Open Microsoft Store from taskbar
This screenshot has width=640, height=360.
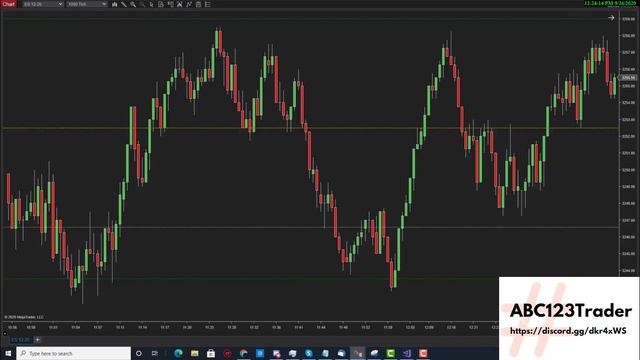point(211,353)
